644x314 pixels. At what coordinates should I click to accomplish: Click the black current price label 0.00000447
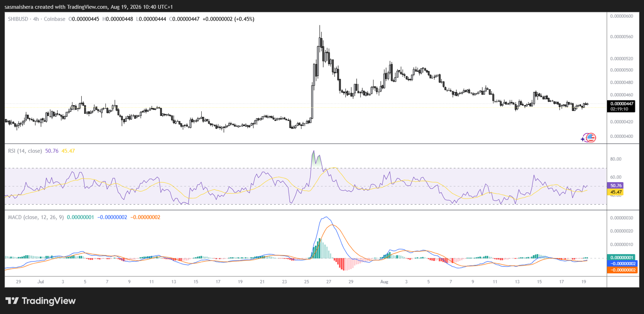coord(622,104)
